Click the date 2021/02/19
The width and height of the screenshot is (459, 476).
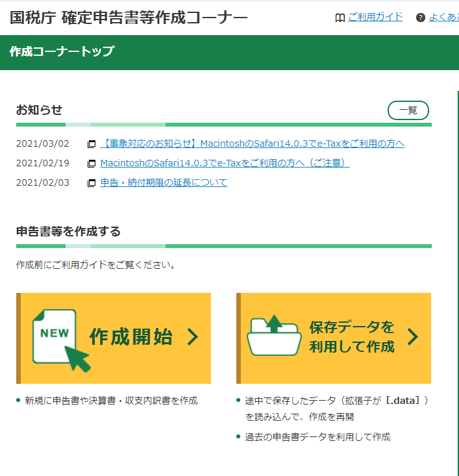click(42, 163)
